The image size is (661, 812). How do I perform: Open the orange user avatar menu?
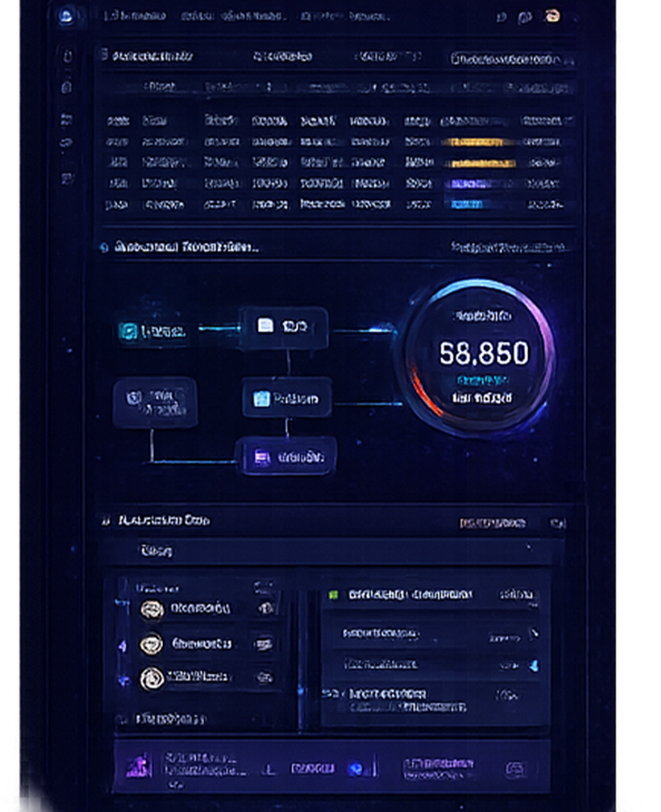coord(553,16)
